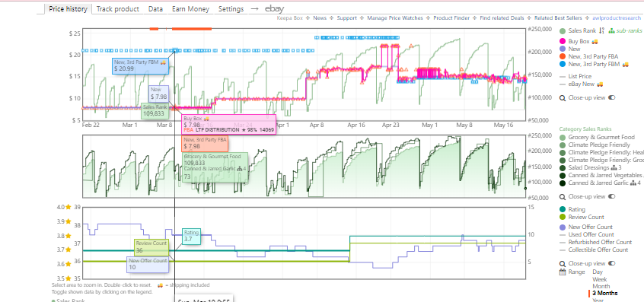Open the News link
The height and width of the screenshot is (302, 644).
[x=320, y=18]
